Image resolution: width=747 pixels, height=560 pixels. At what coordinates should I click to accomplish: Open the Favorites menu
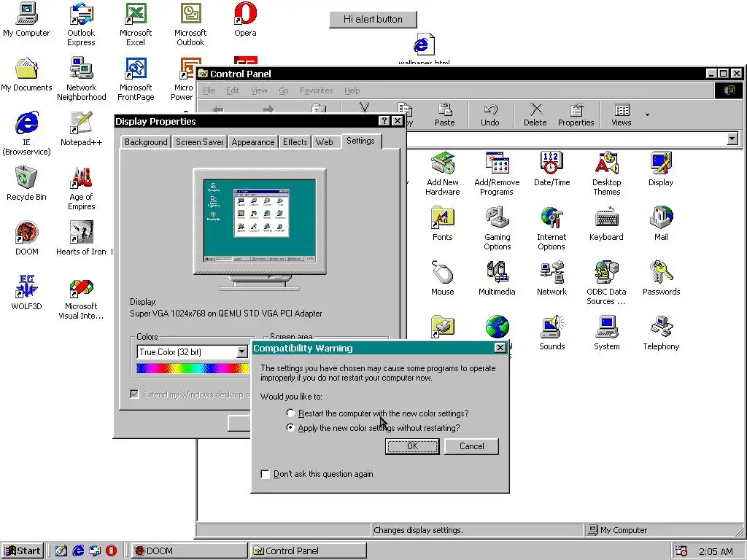tap(317, 90)
